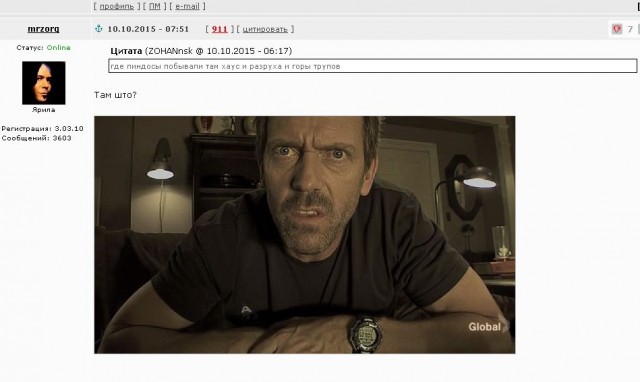The width and height of the screenshot is (640, 382).
Task: Open the профиль link
Action: pyautogui.click(x=117, y=6)
